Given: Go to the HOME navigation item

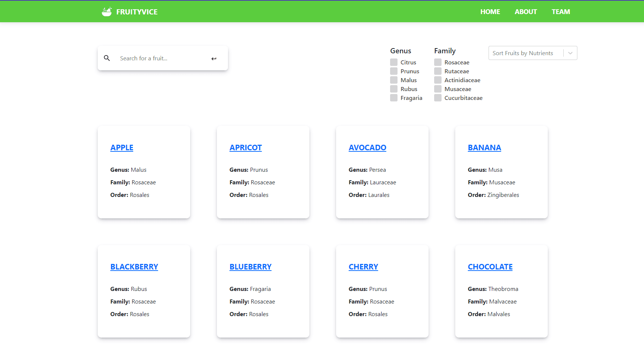Looking at the screenshot, I should click(x=490, y=12).
